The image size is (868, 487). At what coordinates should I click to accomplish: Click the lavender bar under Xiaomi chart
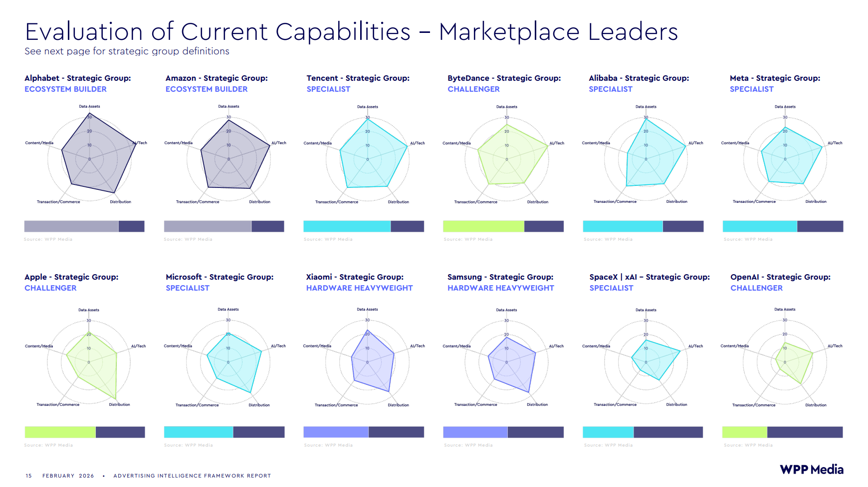336,432
